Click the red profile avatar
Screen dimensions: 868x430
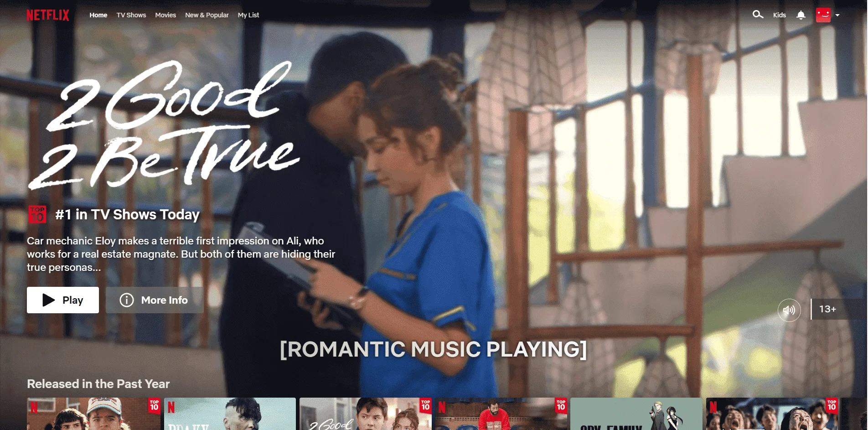tap(823, 15)
